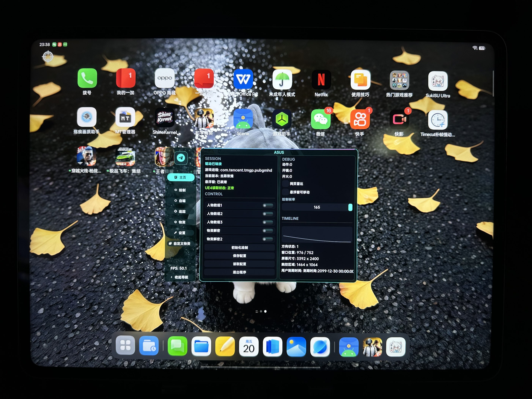
Task: Launch WPS Office PC app
Action: click(243, 79)
